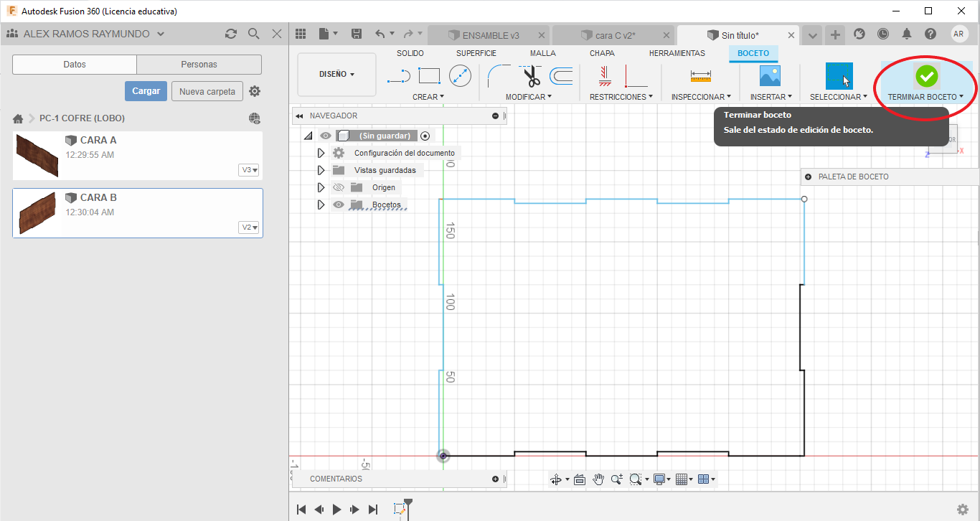Expand the Comentarios panel plus button
Image resolution: width=980 pixels, height=521 pixels.
coord(495,479)
